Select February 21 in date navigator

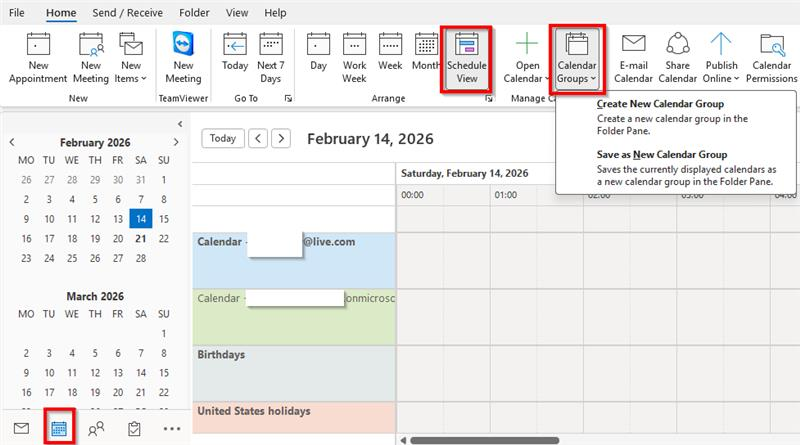[141, 238]
